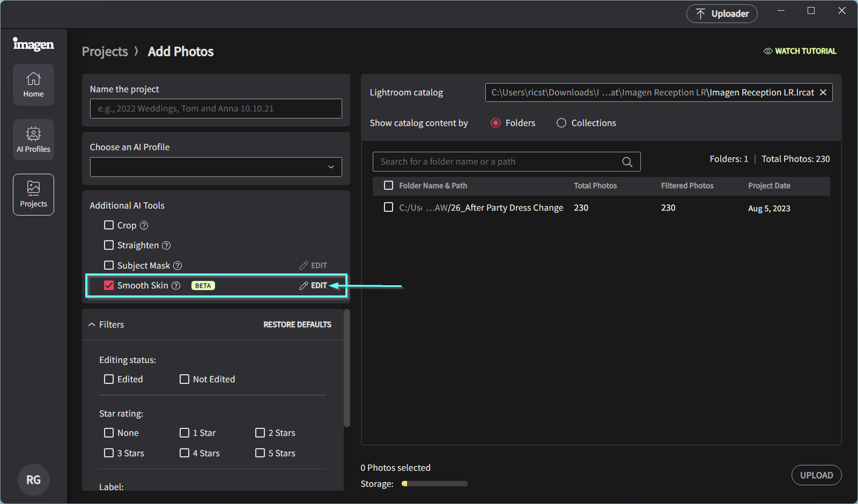Open the WATCH TUTORIAL link
The width and height of the screenshot is (858, 504).
800,51
